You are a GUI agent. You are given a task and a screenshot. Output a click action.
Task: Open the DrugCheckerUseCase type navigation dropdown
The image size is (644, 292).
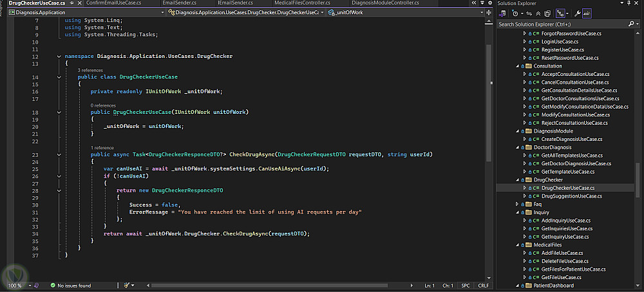323,12
